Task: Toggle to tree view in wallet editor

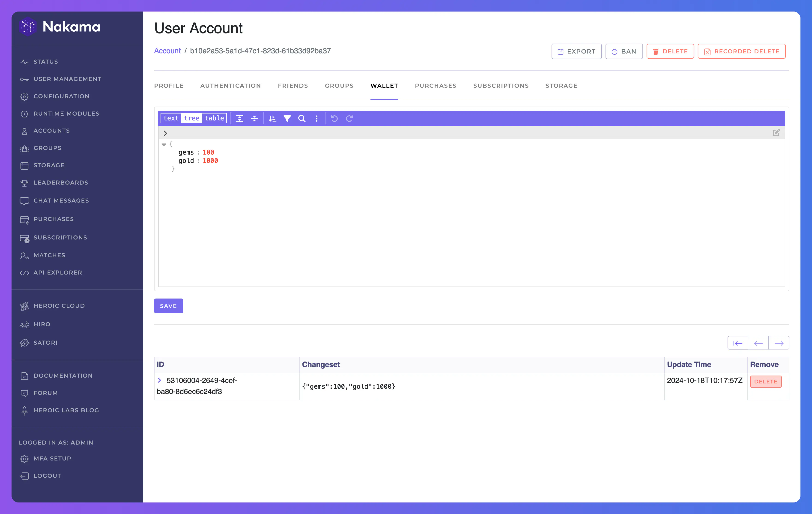Action: tap(191, 118)
